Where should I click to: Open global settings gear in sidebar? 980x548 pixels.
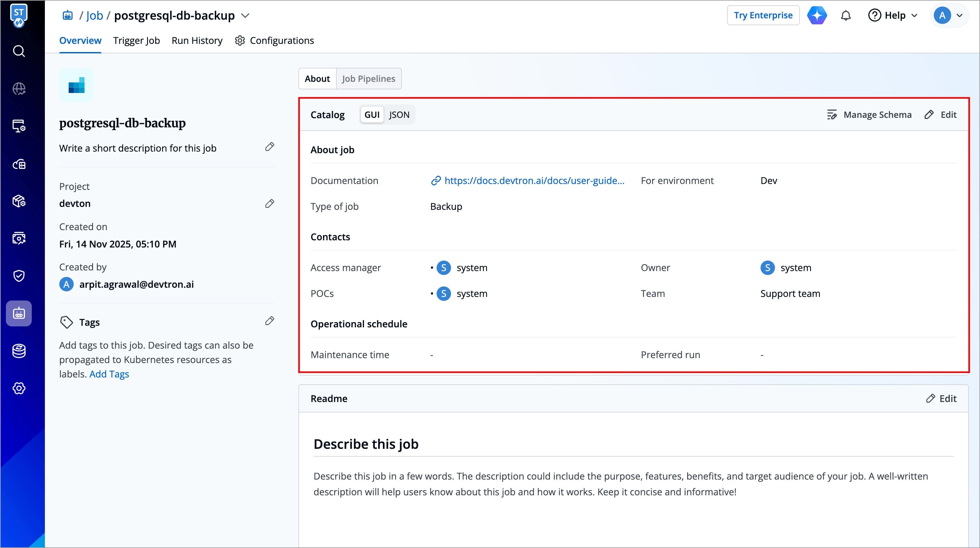coord(19,388)
